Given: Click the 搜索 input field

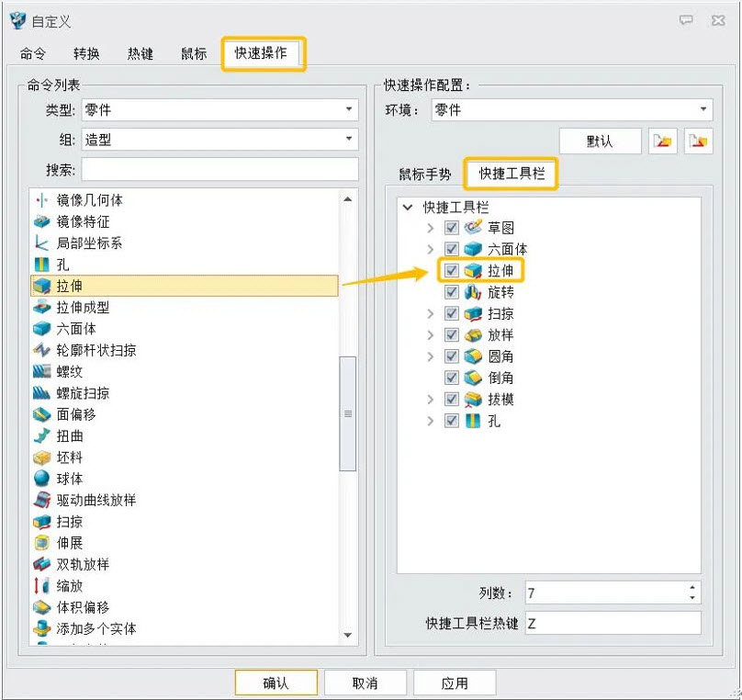Looking at the screenshot, I should [x=219, y=170].
